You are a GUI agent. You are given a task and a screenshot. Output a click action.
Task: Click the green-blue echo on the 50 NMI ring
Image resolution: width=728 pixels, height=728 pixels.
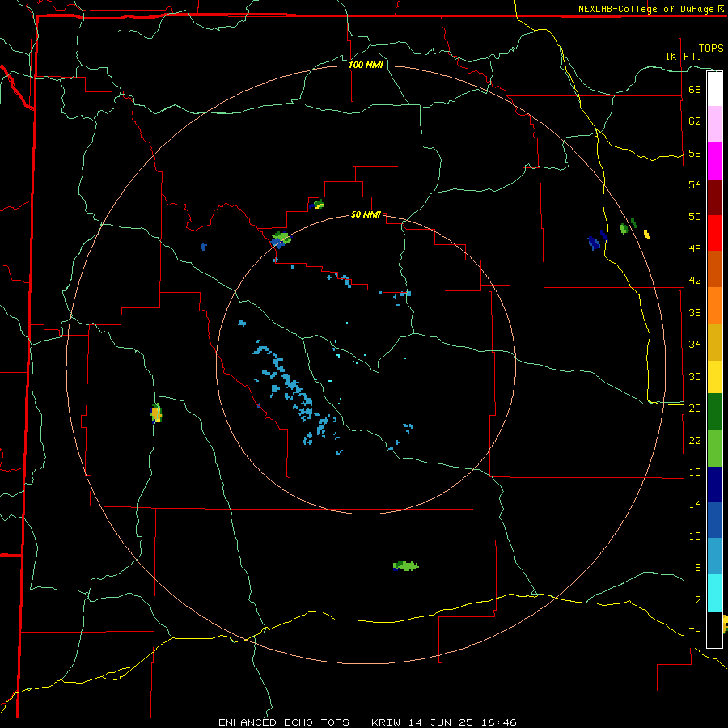point(281,239)
